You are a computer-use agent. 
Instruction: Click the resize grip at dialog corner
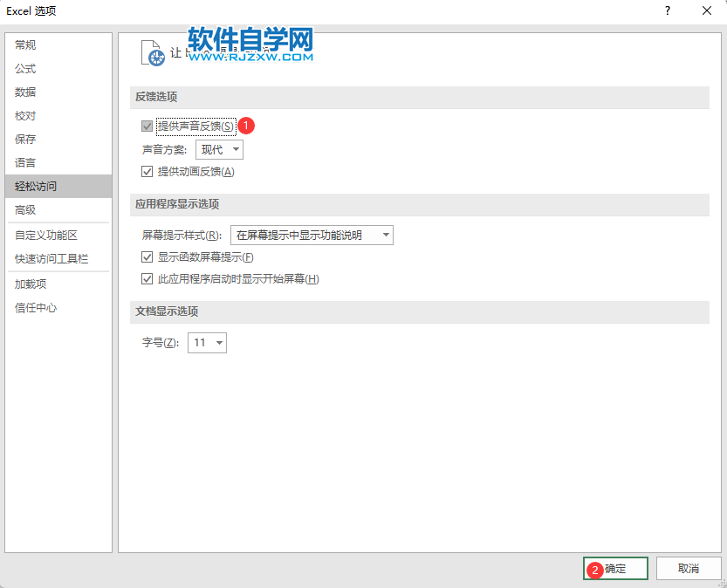point(722,583)
